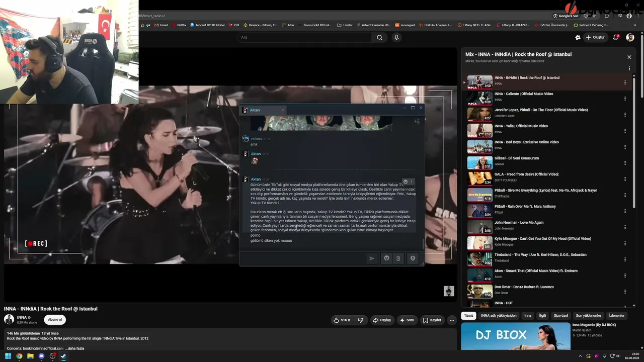Select the Tümü filter chip
The image size is (644, 362).
click(x=468, y=316)
